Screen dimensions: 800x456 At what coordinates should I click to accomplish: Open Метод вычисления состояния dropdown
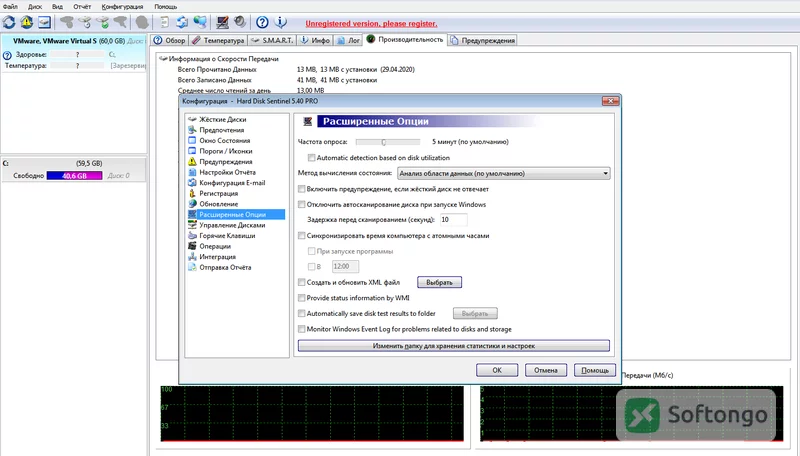[x=504, y=173]
